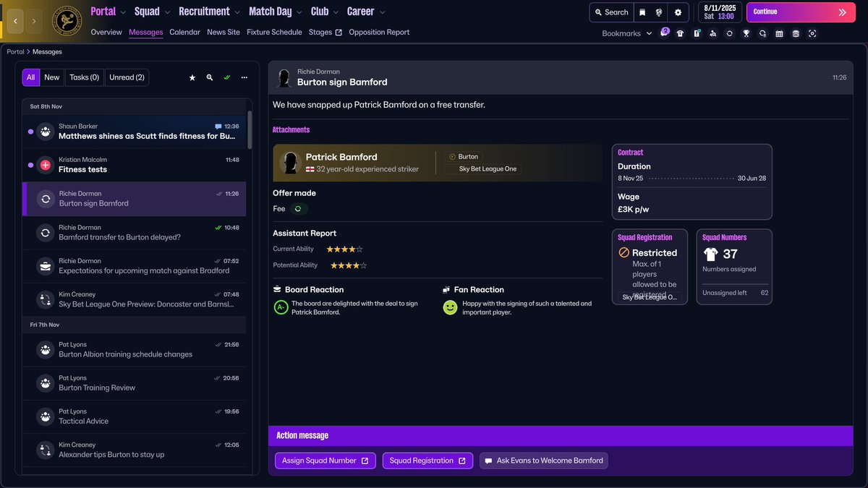Go forward with the right arrow
Viewport: 868px width, 488px height.
coord(34,22)
